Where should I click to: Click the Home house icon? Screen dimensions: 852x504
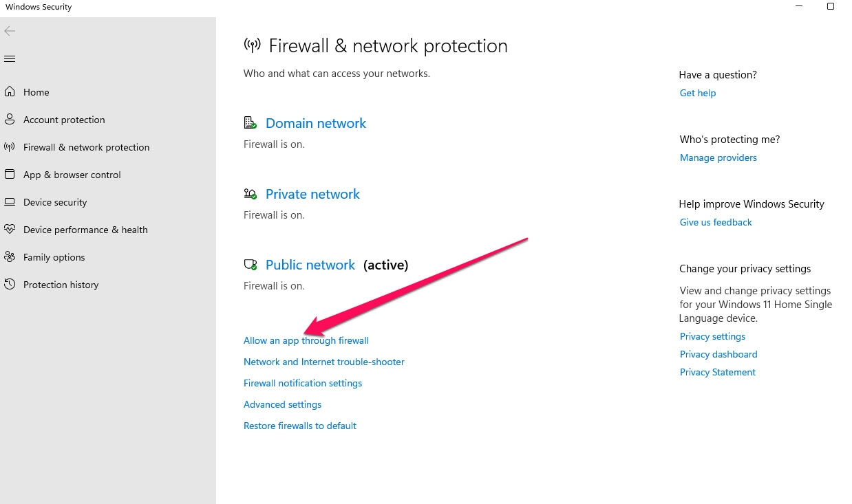(x=10, y=91)
